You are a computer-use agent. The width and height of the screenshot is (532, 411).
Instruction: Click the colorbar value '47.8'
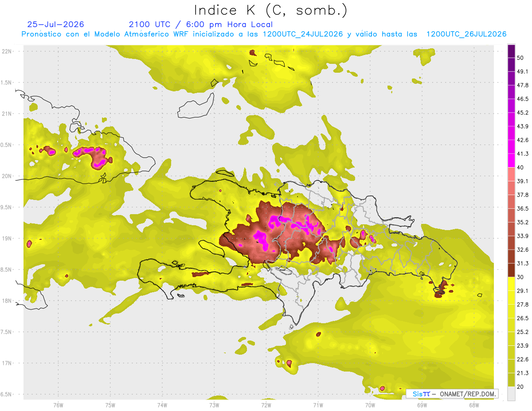click(x=523, y=85)
